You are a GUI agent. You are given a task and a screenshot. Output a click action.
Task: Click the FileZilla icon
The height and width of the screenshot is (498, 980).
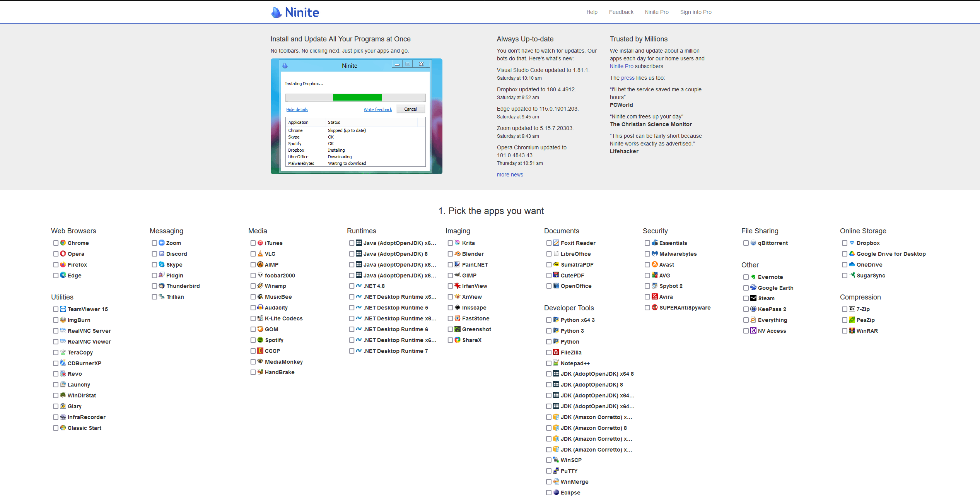pyautogui.click(x=556, y=353)
